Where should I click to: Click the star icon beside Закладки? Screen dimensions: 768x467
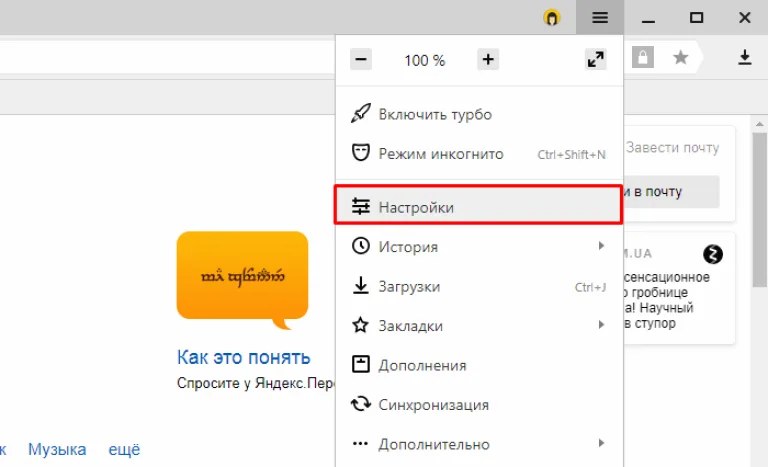(x=361, y=325)
